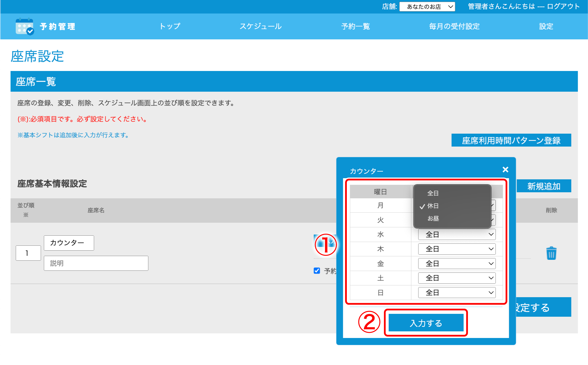Screen dimensions: 588x365
Task: Expand the 水 (Wednesday) pattern dropdown
Action: pyautogui.click(x=457, y=235)
